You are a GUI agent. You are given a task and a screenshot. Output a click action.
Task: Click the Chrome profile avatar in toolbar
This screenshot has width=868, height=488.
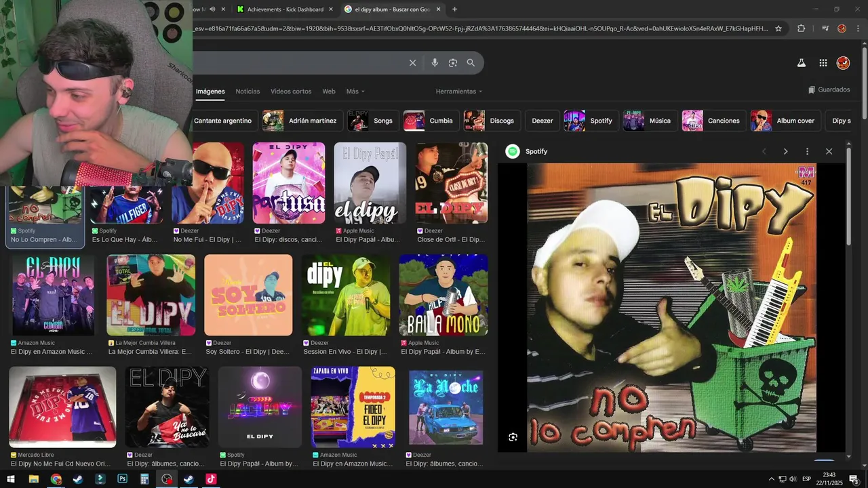point(842,28)
